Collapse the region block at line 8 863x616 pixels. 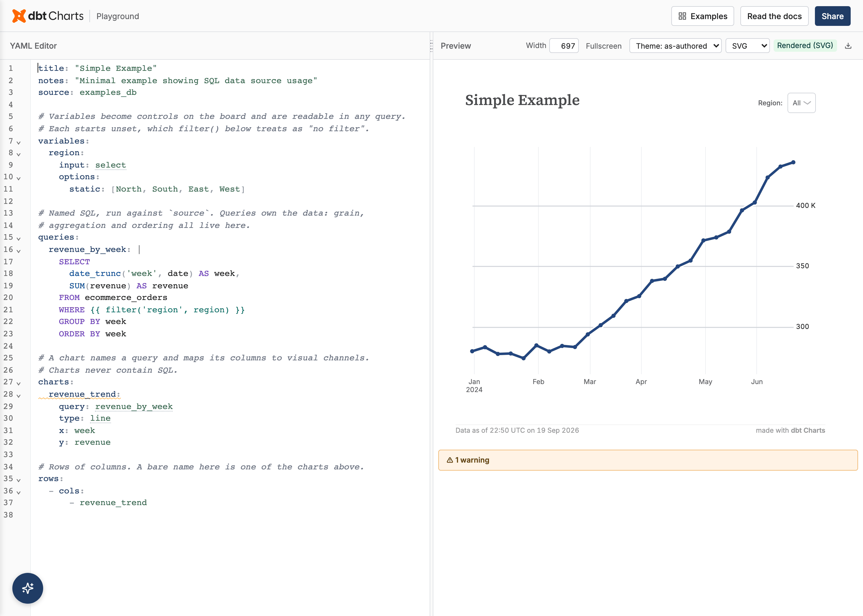18,154
